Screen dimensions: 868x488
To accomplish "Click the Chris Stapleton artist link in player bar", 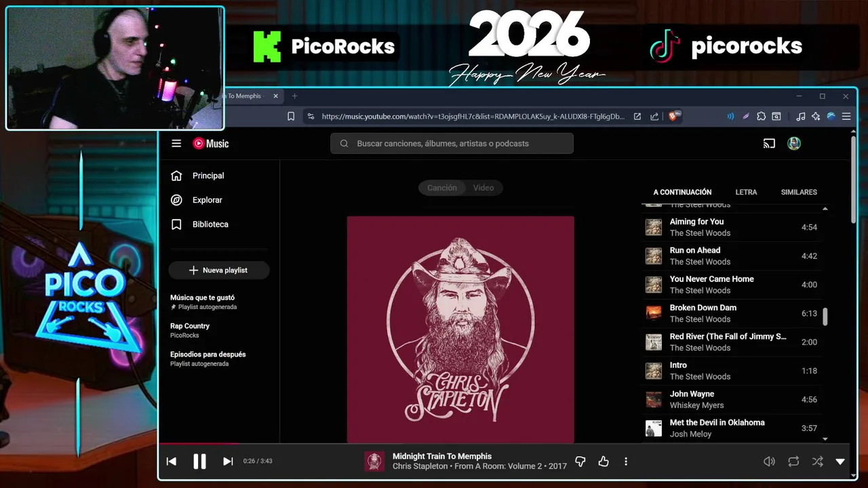I will [420, 466].
